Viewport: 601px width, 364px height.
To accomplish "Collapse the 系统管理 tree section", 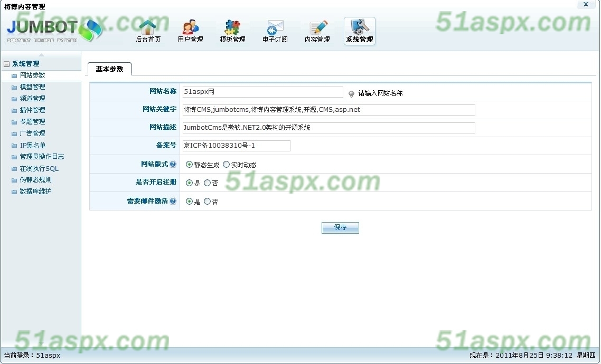I will point(6,64).
